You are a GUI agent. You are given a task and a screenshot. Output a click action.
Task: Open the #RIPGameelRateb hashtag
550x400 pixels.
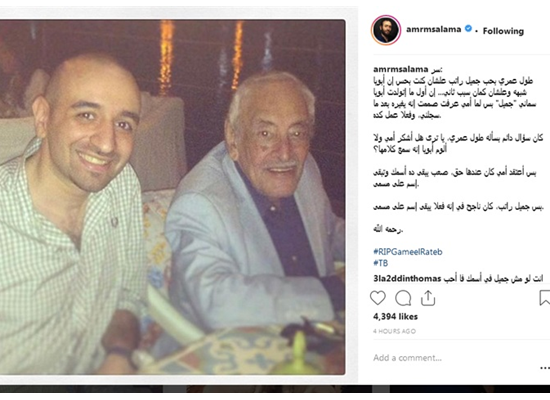pyautogui.click(x=408, y=252)
